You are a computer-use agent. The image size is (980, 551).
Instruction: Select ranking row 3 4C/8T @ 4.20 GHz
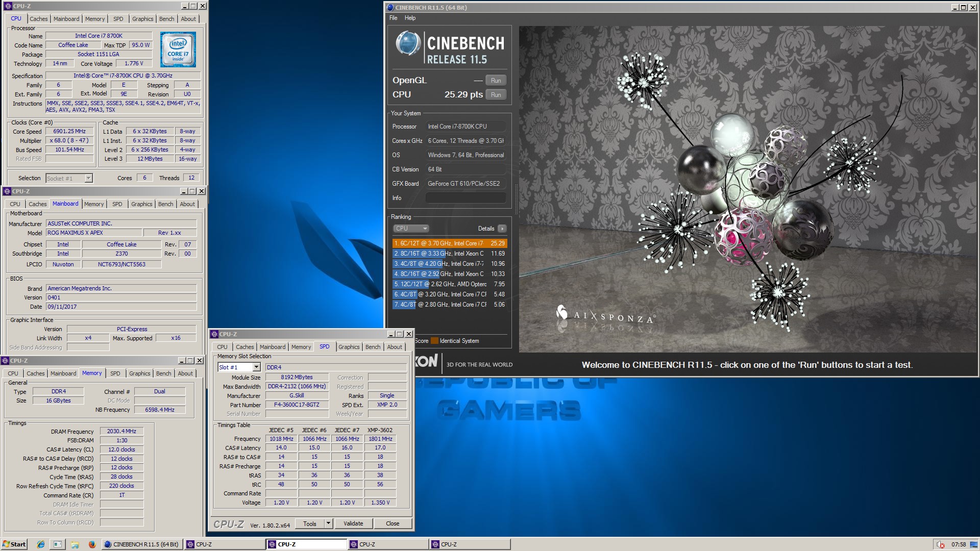[449, 264]
